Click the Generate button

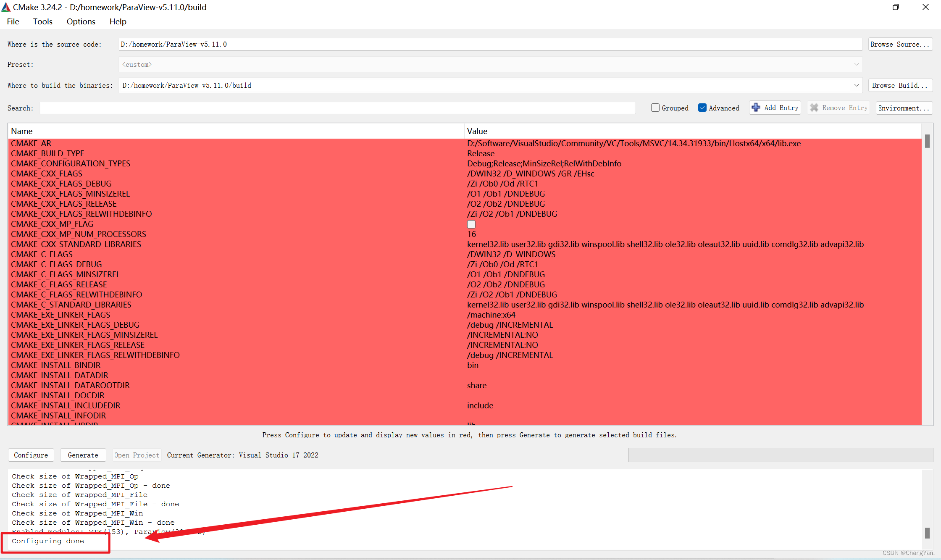pos(83,455)
